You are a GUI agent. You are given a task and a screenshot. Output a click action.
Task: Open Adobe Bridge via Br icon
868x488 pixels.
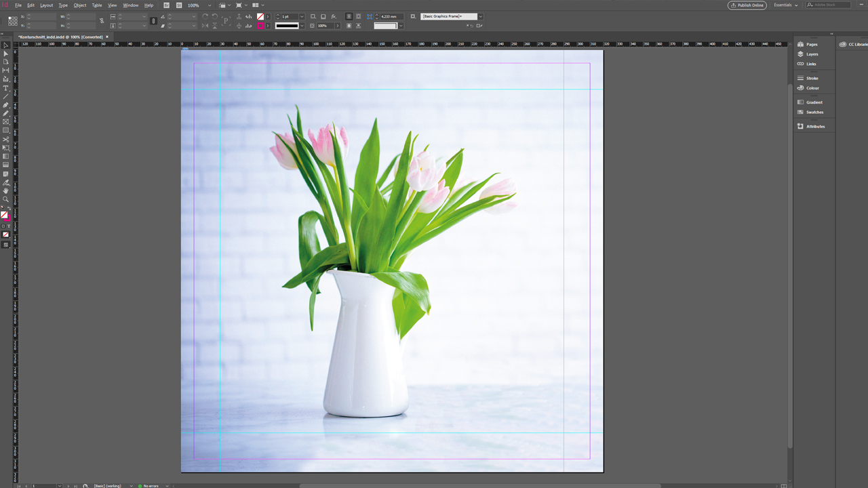point(167,5)
